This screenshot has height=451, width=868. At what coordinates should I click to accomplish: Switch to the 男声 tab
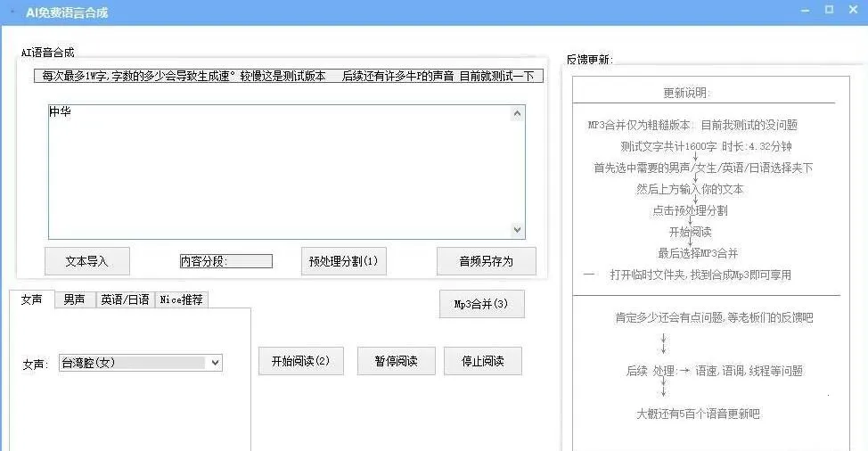click(74, 299)
